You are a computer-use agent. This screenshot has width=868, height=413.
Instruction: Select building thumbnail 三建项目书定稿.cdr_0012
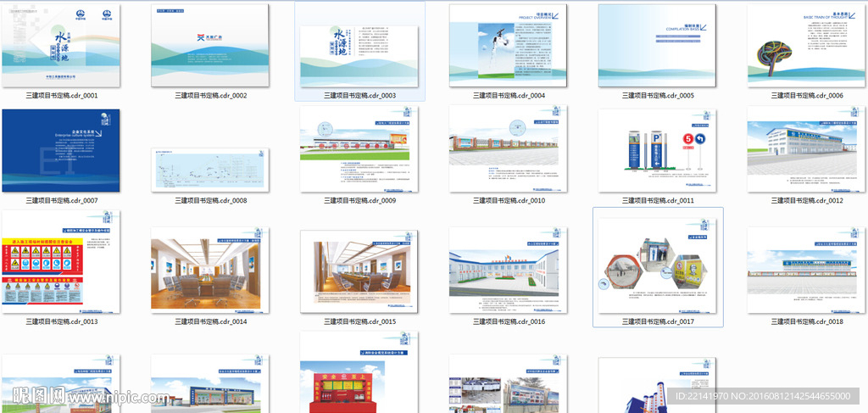(x=806, y=149)
